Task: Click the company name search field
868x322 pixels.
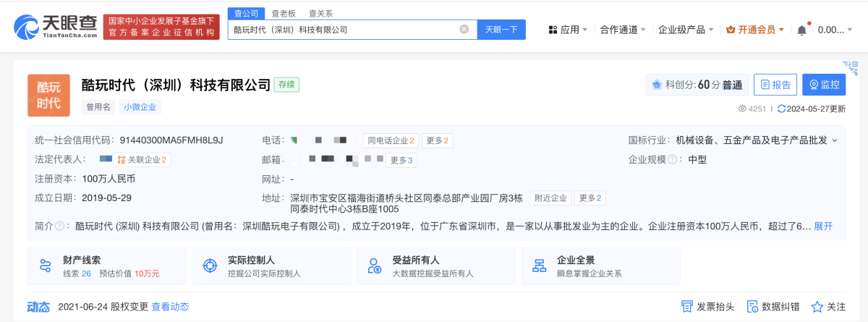Action: pos(344,30)
